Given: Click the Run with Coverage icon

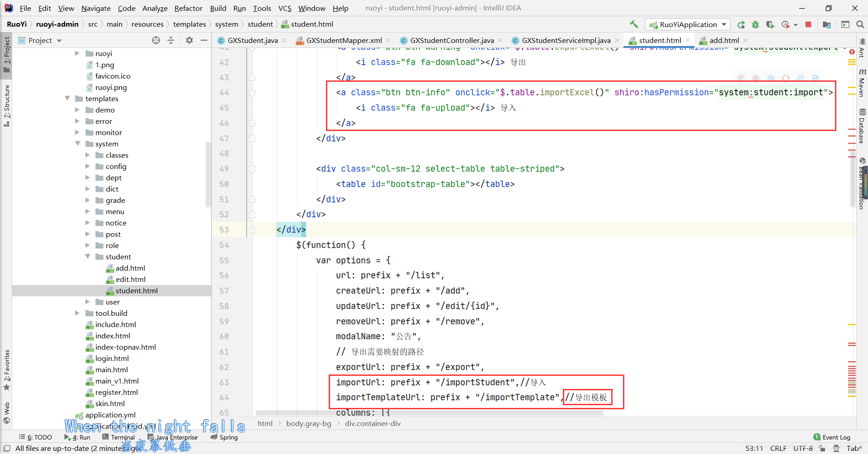Looking at the screenshot, I should pyautogui.click(x=770, y=24).
